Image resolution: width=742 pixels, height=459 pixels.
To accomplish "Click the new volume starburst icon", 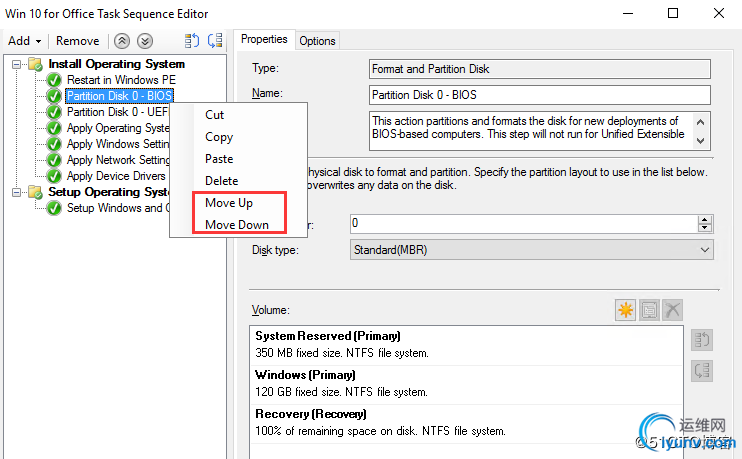I will [626, 310].
